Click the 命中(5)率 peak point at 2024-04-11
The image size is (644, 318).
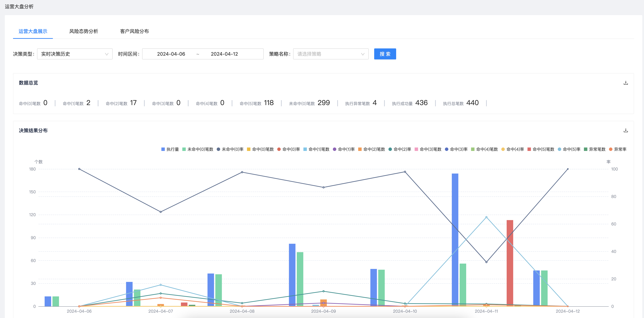(486, 217)
